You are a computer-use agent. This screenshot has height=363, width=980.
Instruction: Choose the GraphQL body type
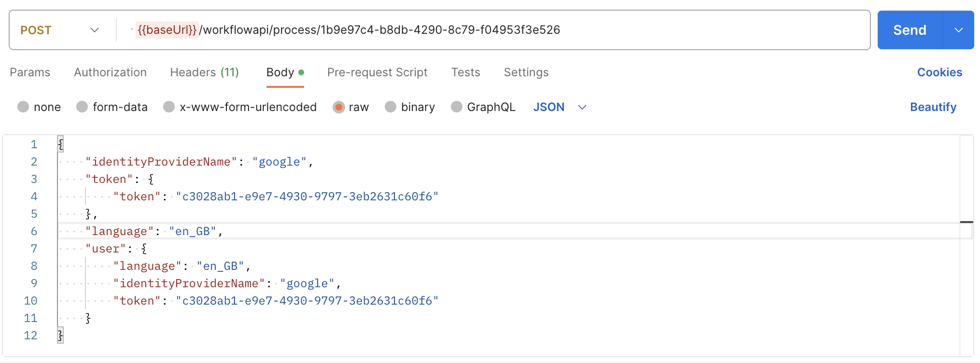tap(456, 107)
